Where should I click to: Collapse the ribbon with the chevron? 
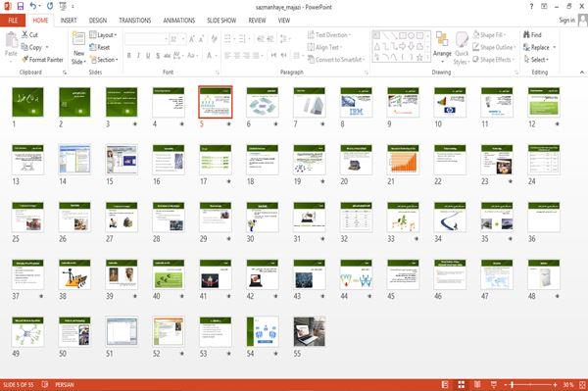[582, 72]
